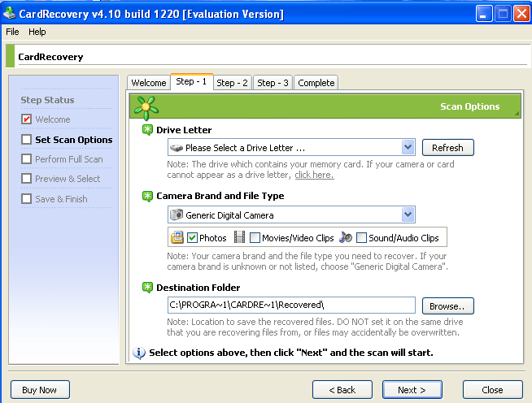
Task: Click the Buy Now button
Action: point(40,390)
